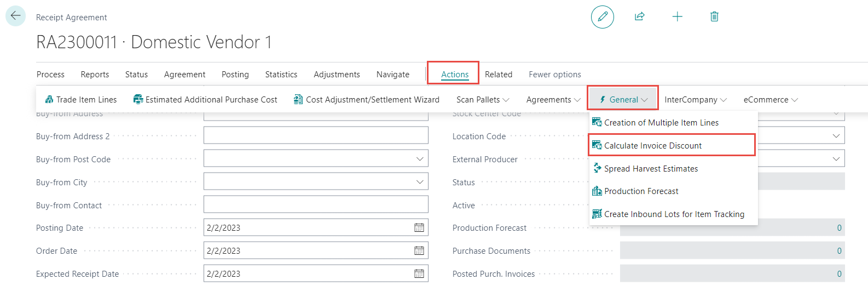Expand the Buy-from Post Code dropdown

pos(420,159)
